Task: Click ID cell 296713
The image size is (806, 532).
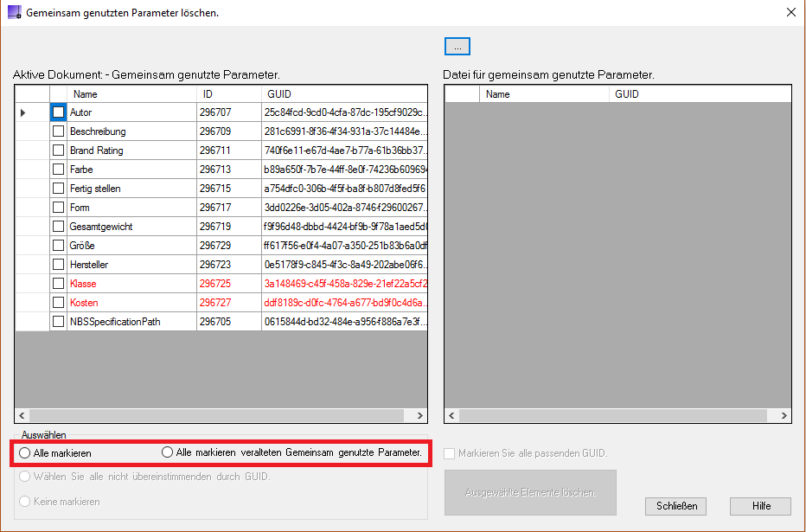Action: pos(229,169)
